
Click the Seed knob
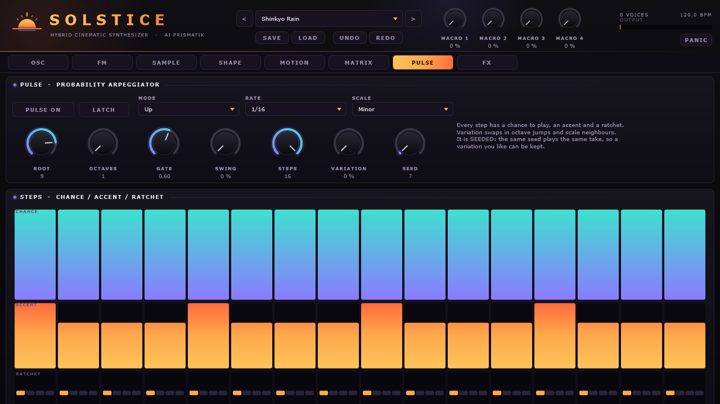pyautogui.click(x=410, y=144)
